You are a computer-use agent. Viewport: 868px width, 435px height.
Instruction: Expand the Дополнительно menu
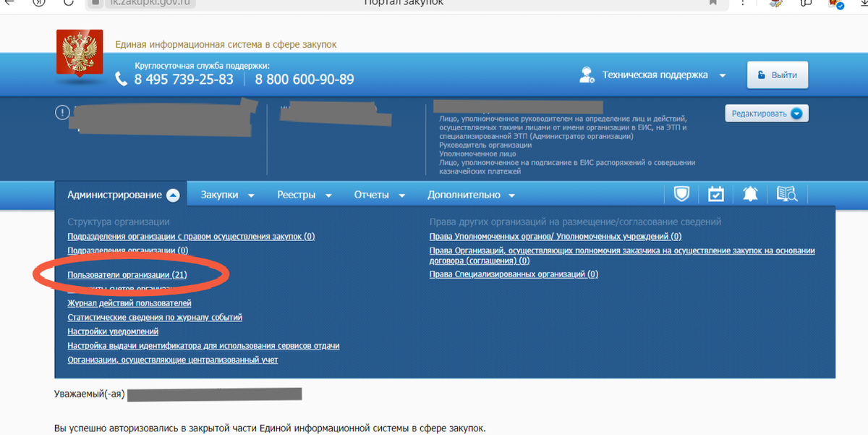472,195
